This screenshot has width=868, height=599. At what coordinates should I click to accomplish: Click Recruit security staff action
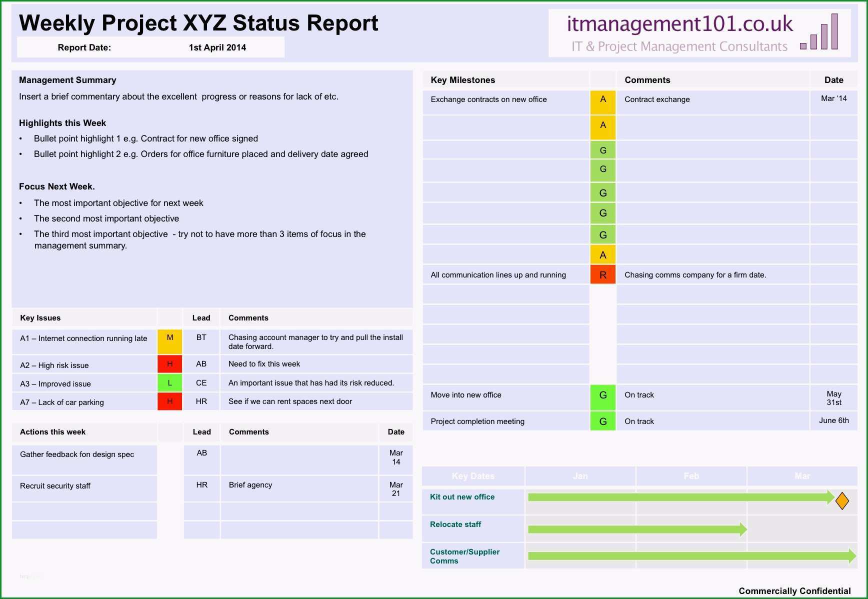[x=55, y=486]
